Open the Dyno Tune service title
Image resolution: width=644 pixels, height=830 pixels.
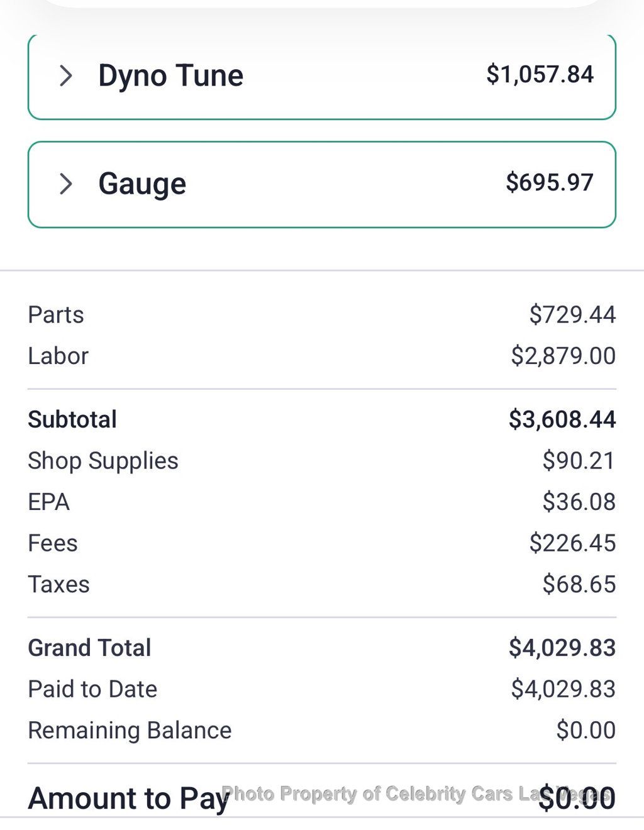(x=170, y=76)
